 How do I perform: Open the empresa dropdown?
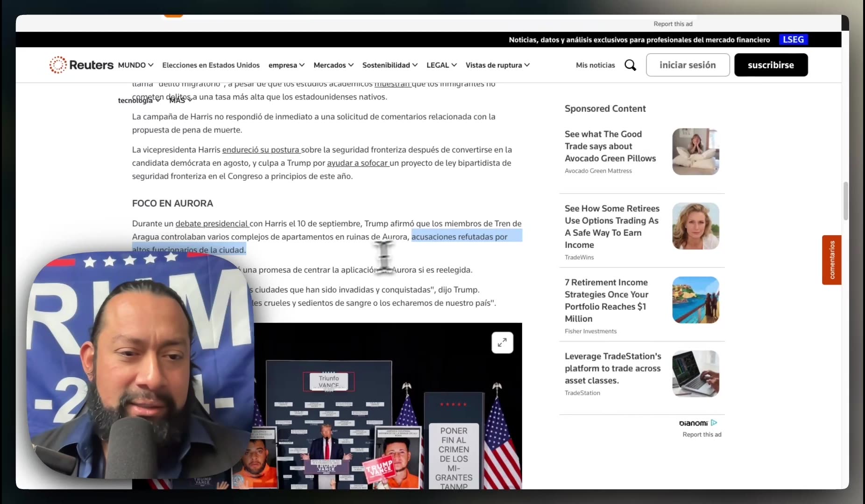click(286, 65)
